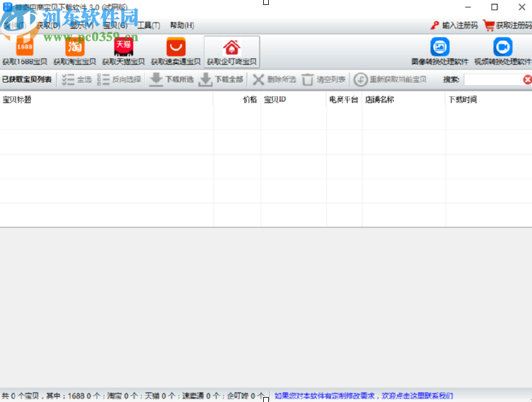This screenshot has width=532, height=402.
Task: Click 清空列表 to clear list
Action: coord(324,79)
